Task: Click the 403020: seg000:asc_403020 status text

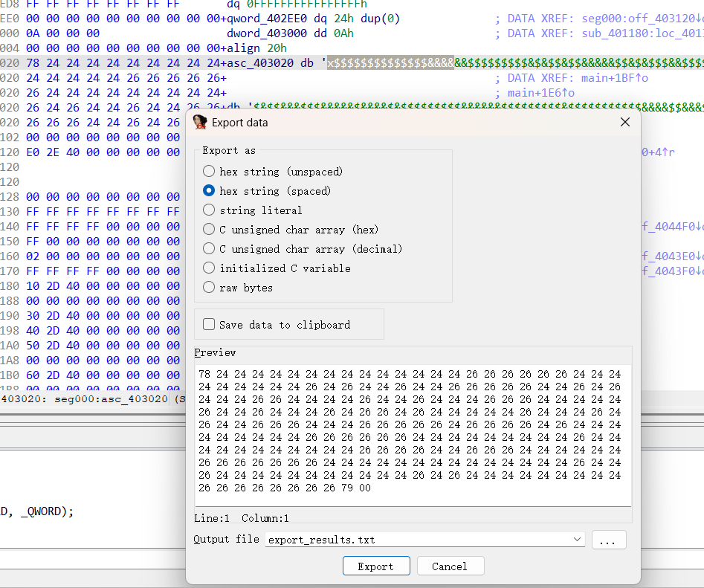Action: click(85, 399)
